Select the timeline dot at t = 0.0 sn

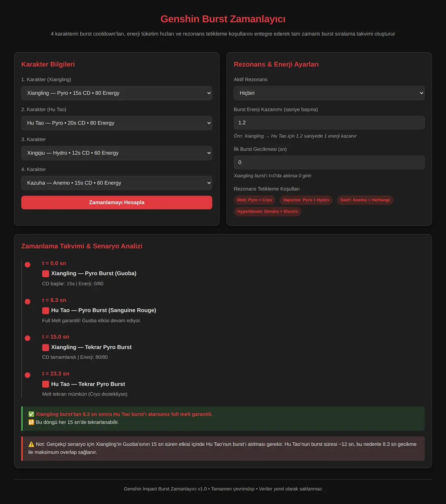point(28,265)
